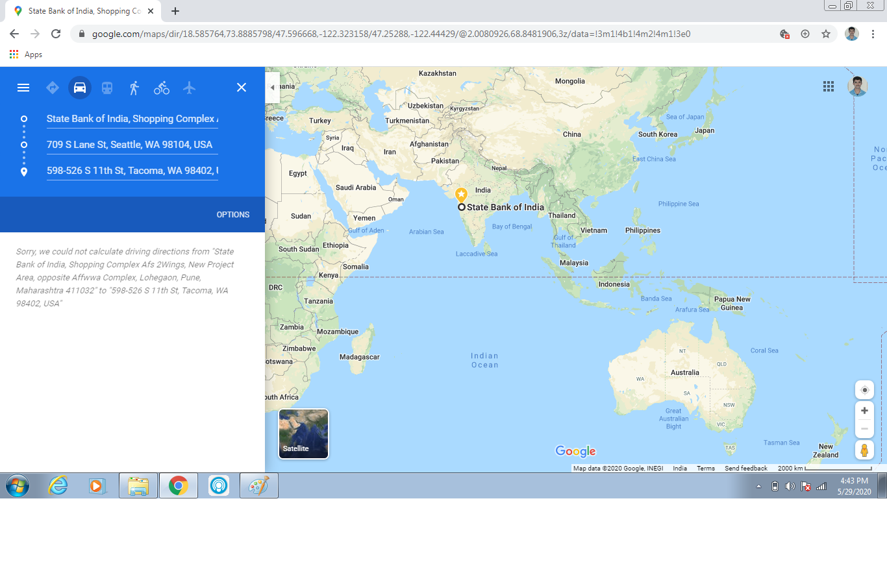The width and height of the screenshot is (887, 588).
Task: Close the directions panel
Action: click(x=242, y=88)
